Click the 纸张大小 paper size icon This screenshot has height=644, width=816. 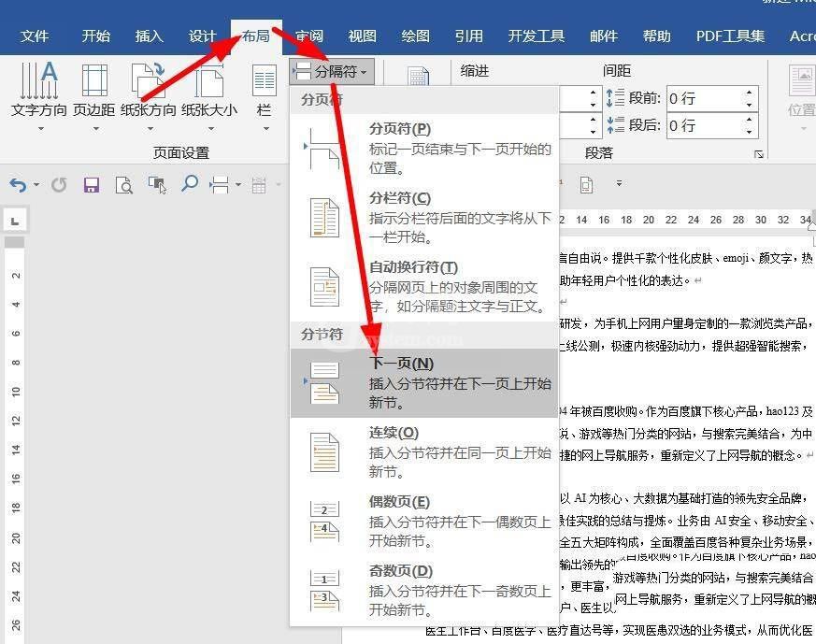tap(209, 80)
